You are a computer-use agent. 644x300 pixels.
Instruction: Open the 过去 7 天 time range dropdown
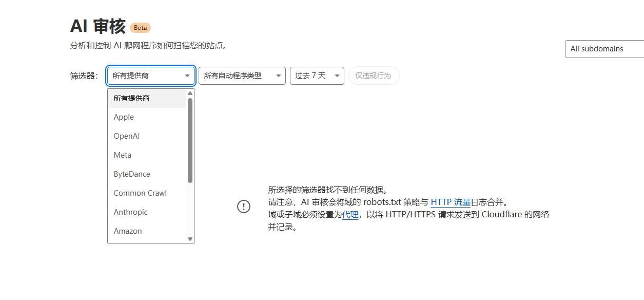click(x=317, y=76)
